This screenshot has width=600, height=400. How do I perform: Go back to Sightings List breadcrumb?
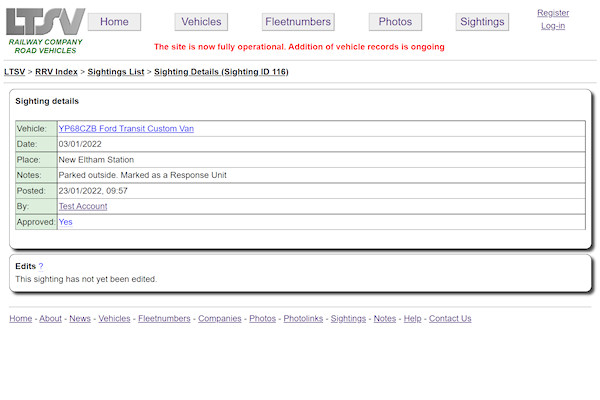[117, 72]
